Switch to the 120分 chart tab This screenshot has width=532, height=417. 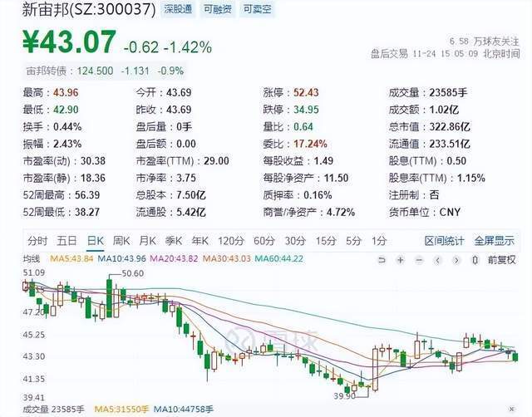(231, 241)
